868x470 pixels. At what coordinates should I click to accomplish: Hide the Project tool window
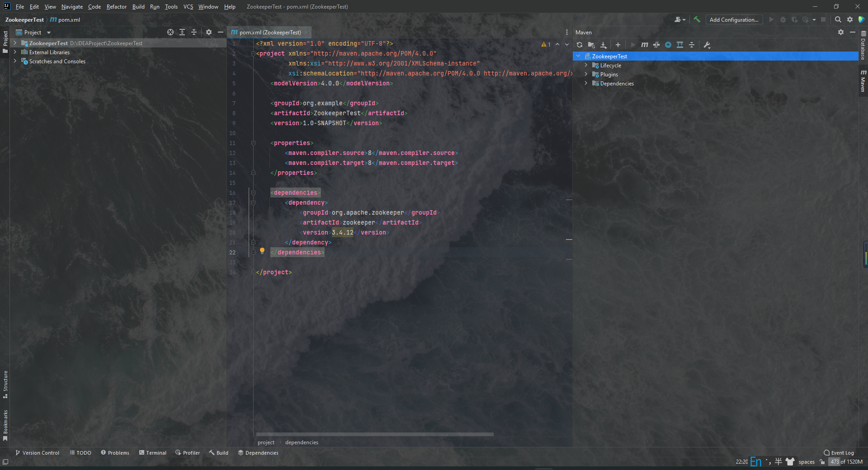[221, 32]
